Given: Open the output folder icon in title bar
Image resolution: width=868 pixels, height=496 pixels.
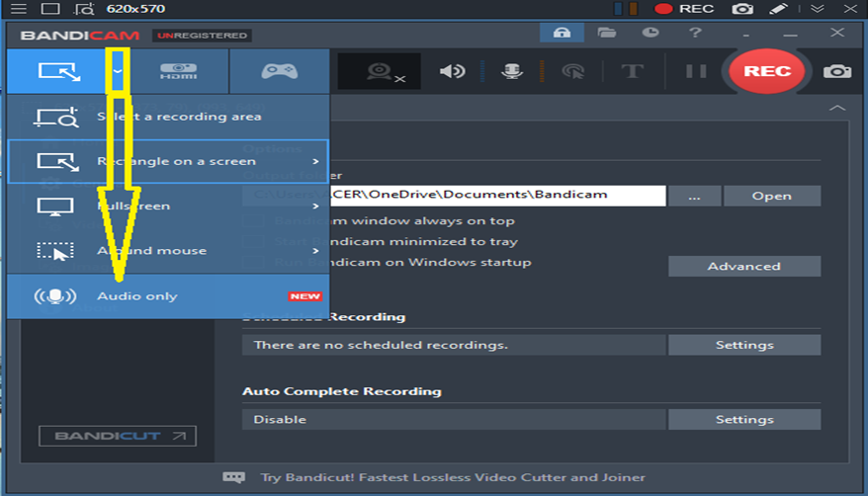Looking at the screenshot, I should [607, 33].
